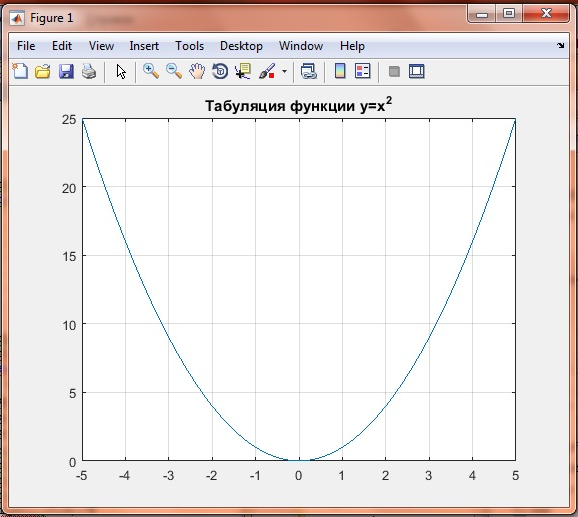
Task: Open a file with the folder icon
Action: pos(42,71)
